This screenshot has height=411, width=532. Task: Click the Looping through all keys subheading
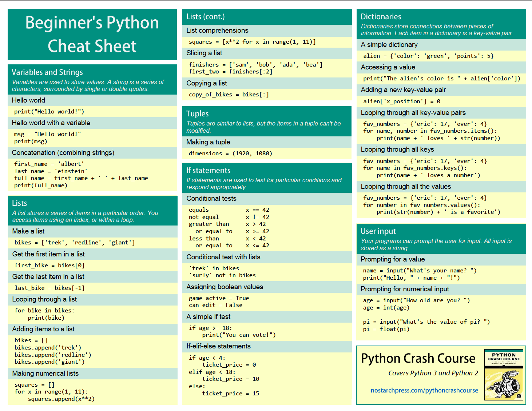[397, 149]
